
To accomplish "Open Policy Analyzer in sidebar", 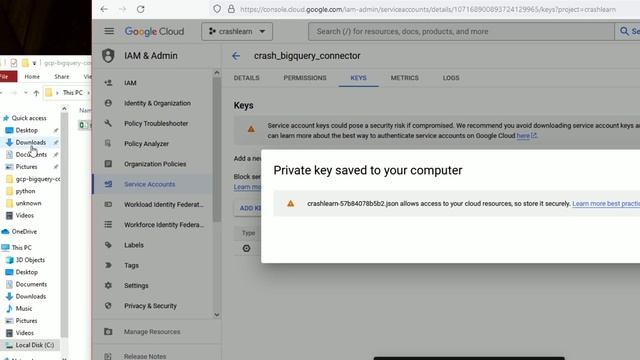I will [146, 144].
